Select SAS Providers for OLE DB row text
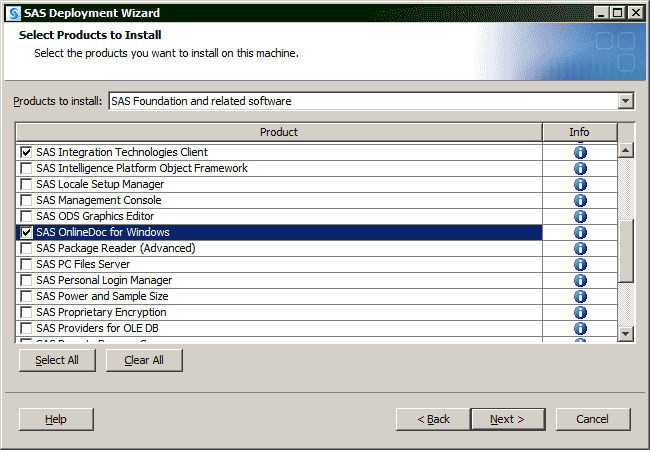The image size is (650, 450). (97, 328)
